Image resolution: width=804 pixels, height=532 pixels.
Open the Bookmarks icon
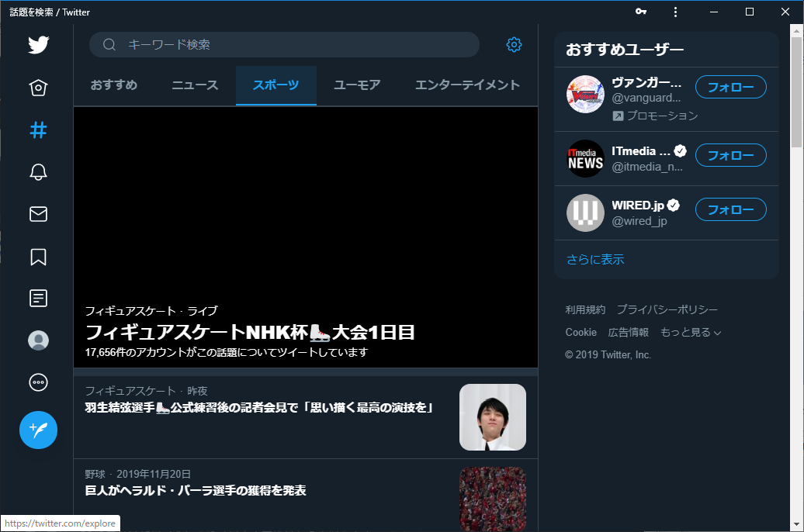[37, 256]
